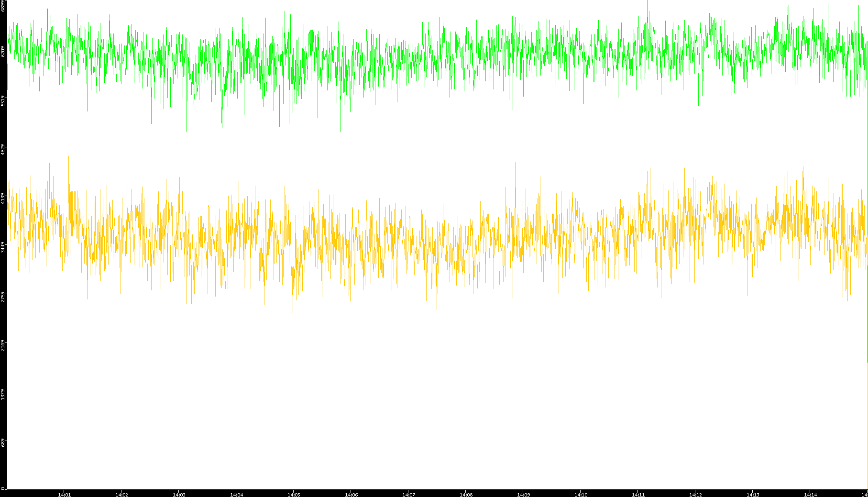Image resolution: width=868 pixels, height=497 pixels.
Task: Click the 14:14 time axis label
Action: point(810,495)
